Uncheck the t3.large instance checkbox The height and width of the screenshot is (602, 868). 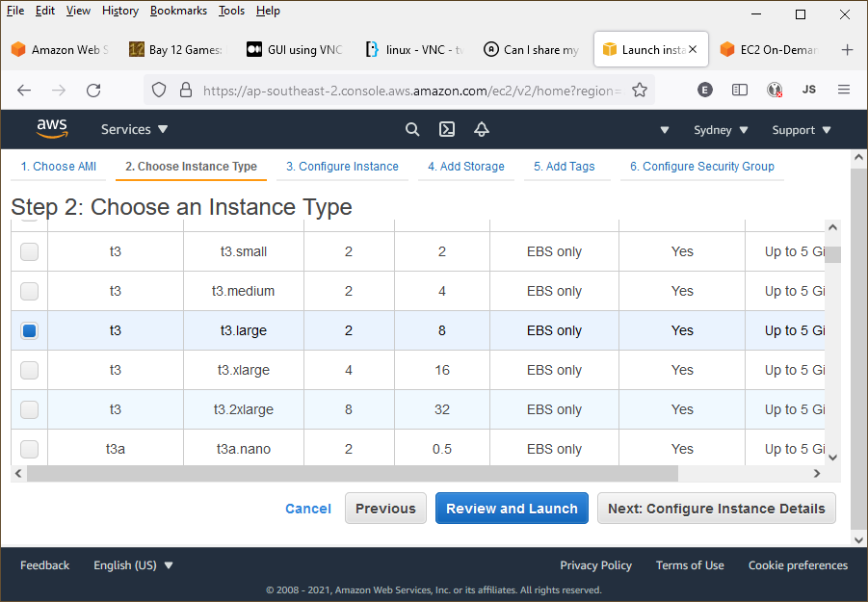click(x=29, y=331)
